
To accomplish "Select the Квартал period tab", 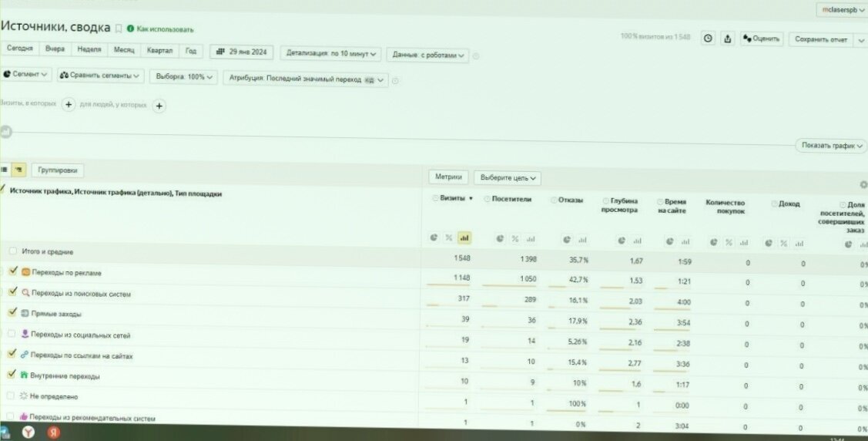I will (x=159, y=50).
